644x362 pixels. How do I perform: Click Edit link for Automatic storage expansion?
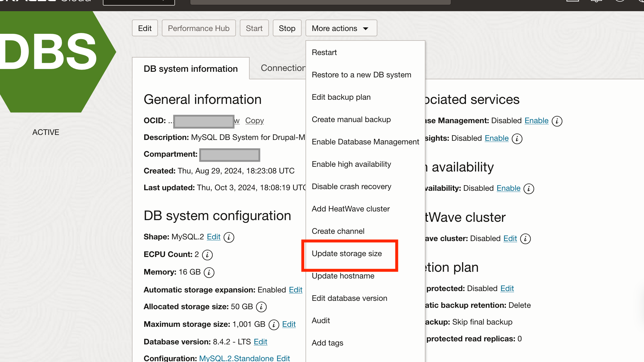point(295,290)
